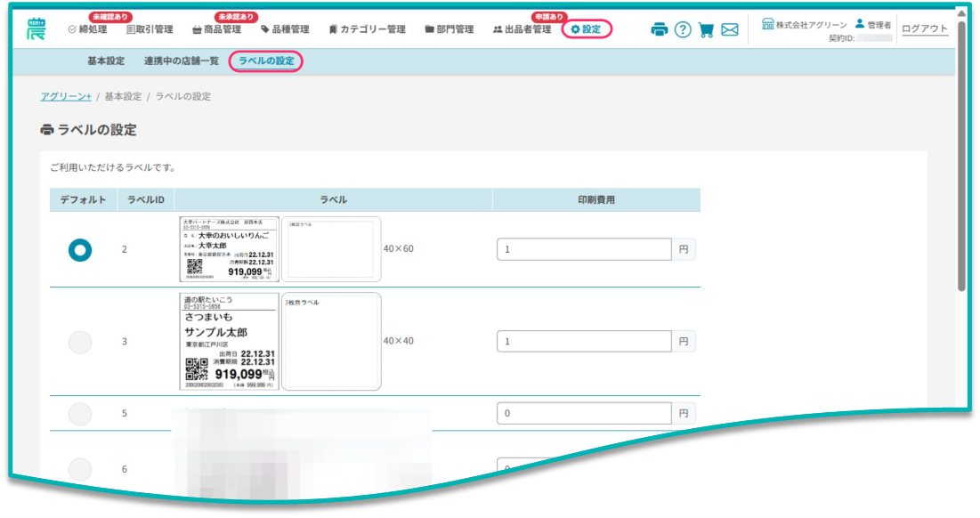This screenshot has width=980, height=518.
Task: Click the 管理者 user icon
Action: (859, 24)
